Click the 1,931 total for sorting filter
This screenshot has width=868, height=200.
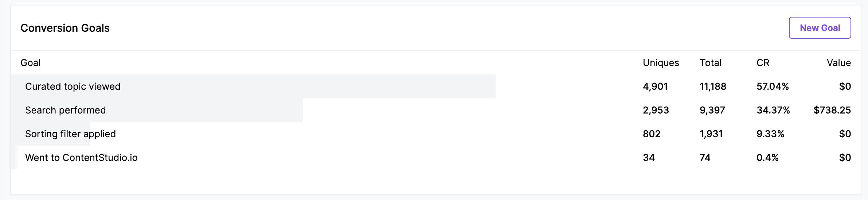click(711, 134)
